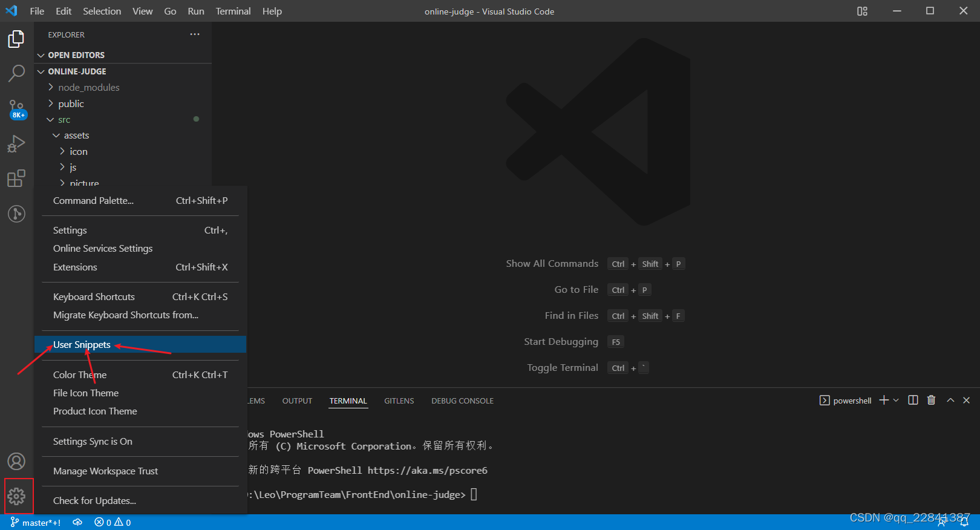980x530 pixels.
Task: Customize layout icon in title bar
Action: [862, 11]
